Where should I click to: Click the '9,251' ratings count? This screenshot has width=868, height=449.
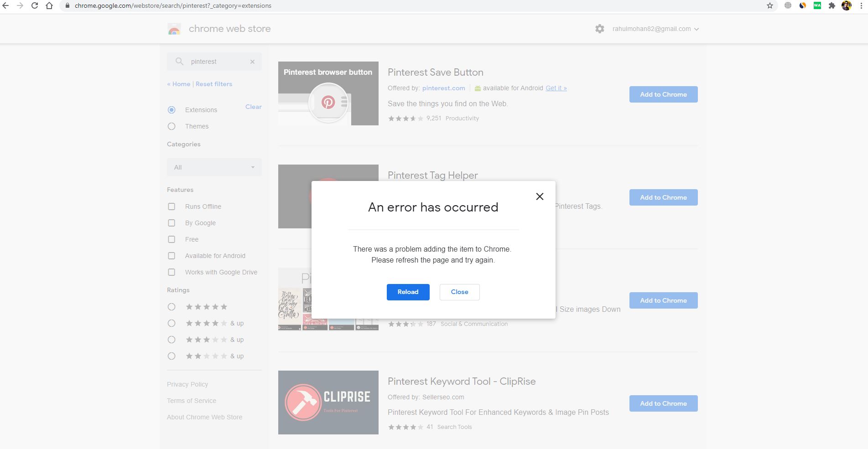pos(434,119)
